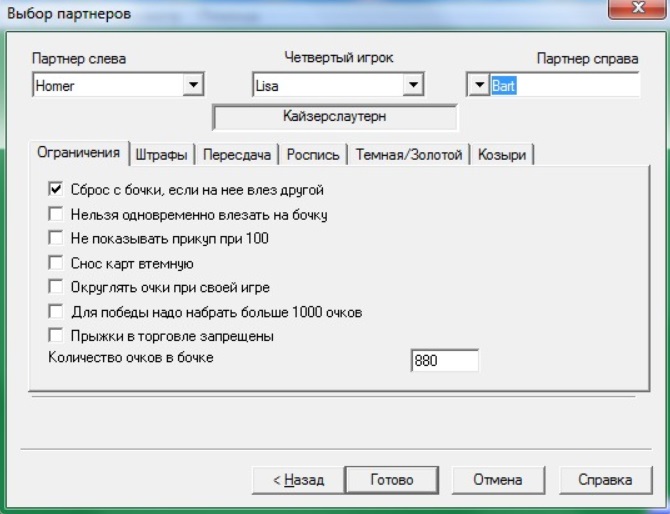Enable Прыжки в торговле запрещены
Image resolution: width=670 pixels, height=514 pixels.
tap(56, 336)
